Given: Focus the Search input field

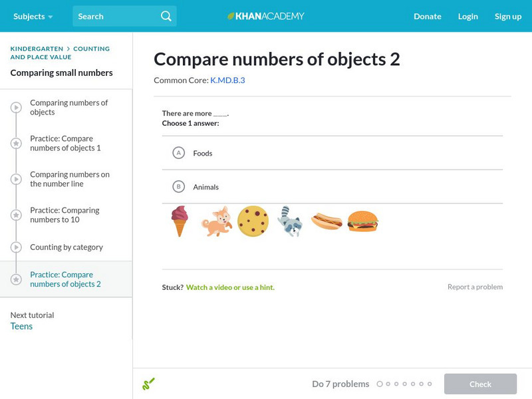Looking at the screenshot, I should [x=114, y=16].
